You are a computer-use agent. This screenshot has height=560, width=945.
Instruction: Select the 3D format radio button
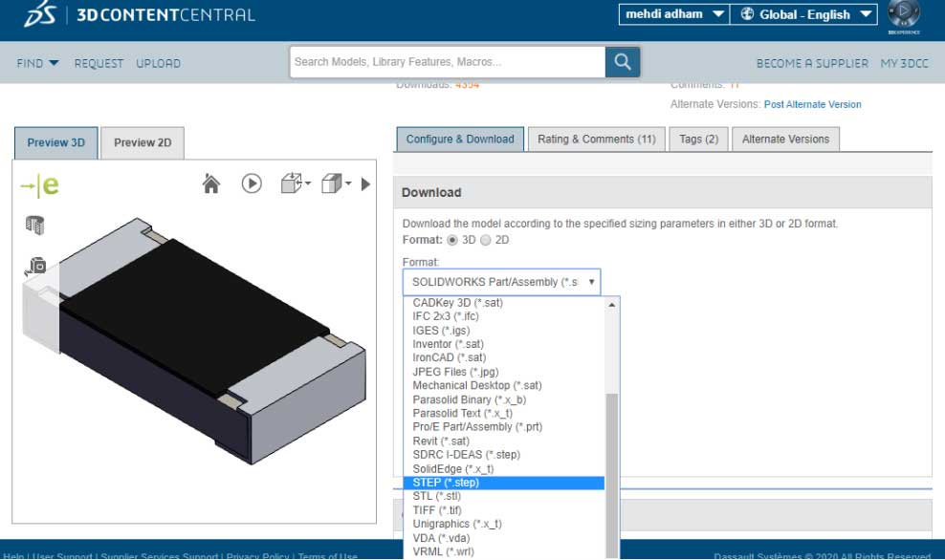point(453,240)
